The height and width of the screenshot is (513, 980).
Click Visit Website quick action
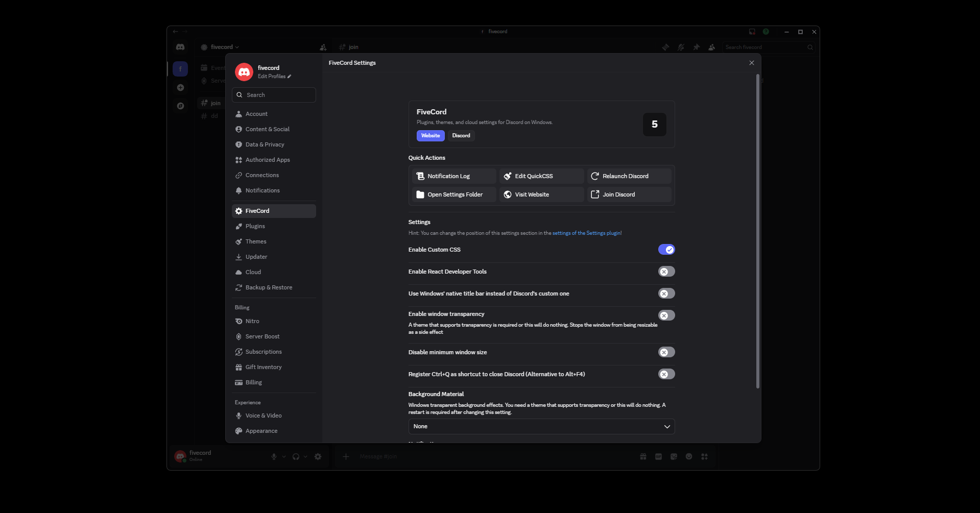pyautogui.click(x=541, y=194)
